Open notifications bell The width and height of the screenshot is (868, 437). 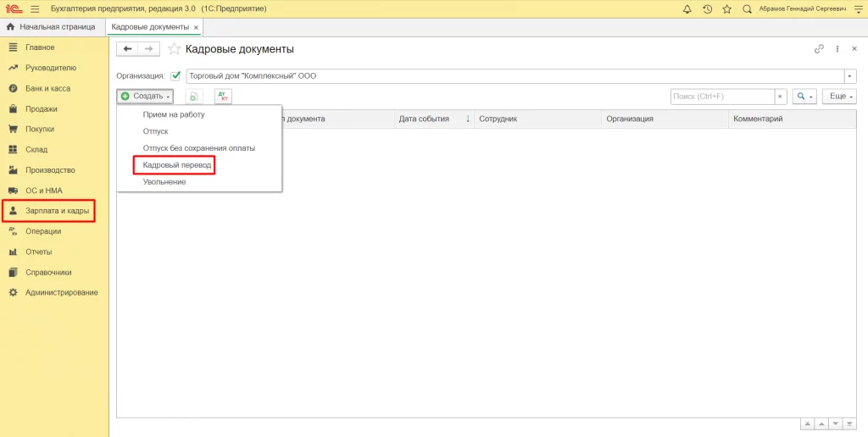(687, 8)
